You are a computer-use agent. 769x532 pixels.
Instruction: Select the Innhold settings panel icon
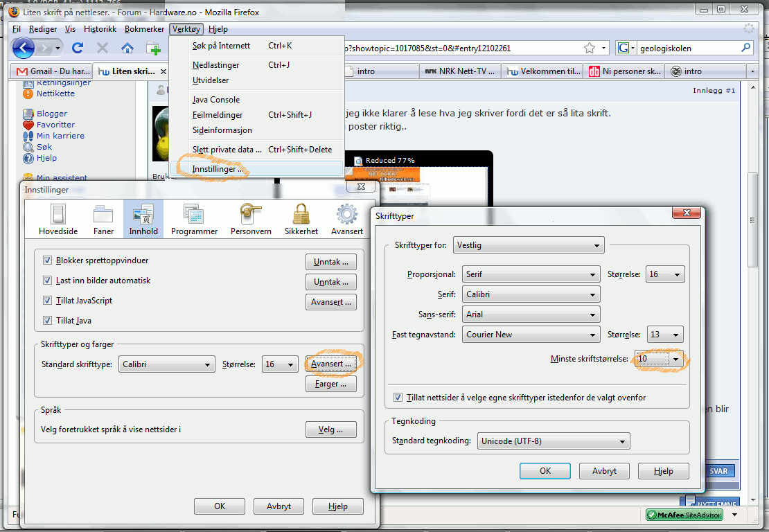coord(143,219)
